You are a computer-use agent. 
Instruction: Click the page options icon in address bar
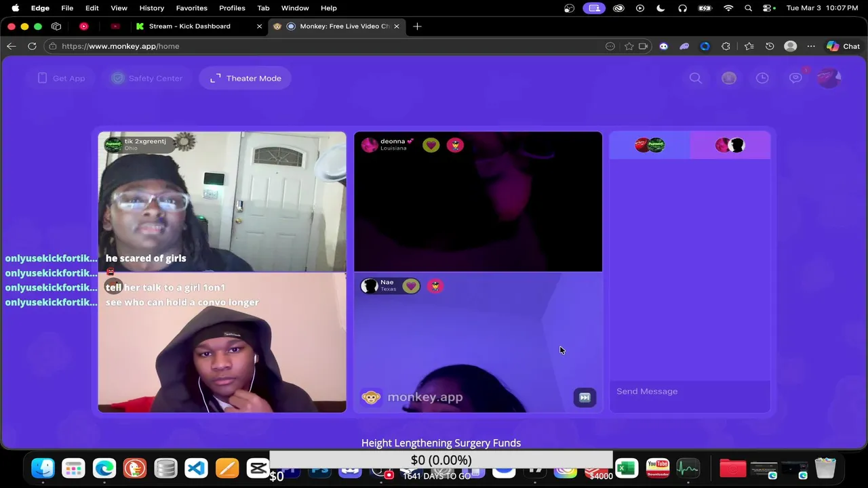[610, 46]
